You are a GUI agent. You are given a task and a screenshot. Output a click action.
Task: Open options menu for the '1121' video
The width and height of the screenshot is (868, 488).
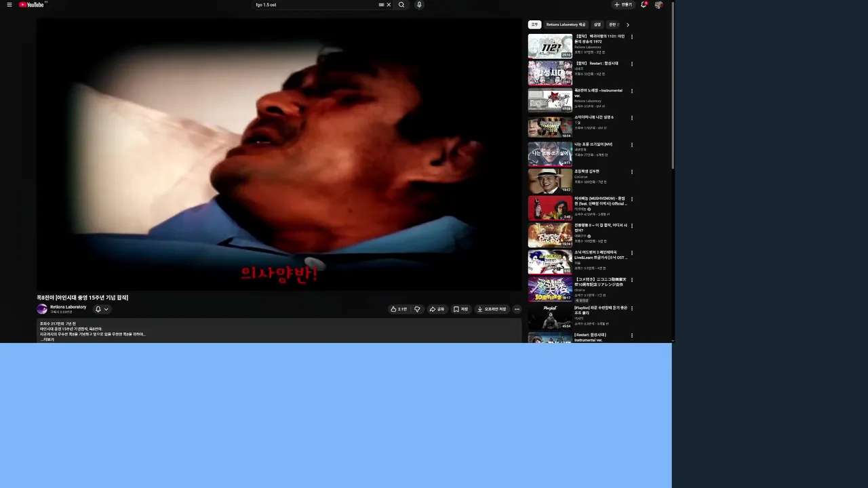(632, 37)
